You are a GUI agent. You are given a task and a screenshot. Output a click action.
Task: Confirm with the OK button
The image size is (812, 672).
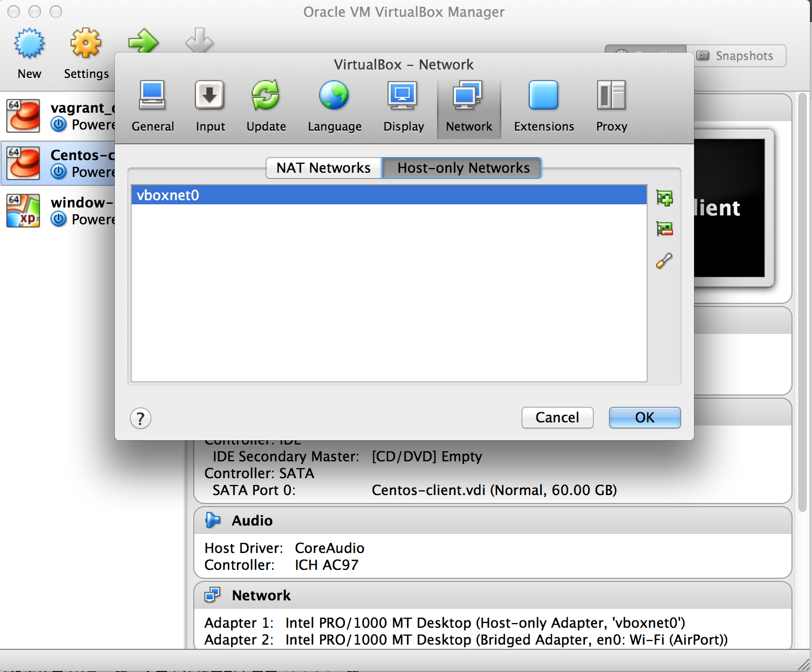pos(645,418)
